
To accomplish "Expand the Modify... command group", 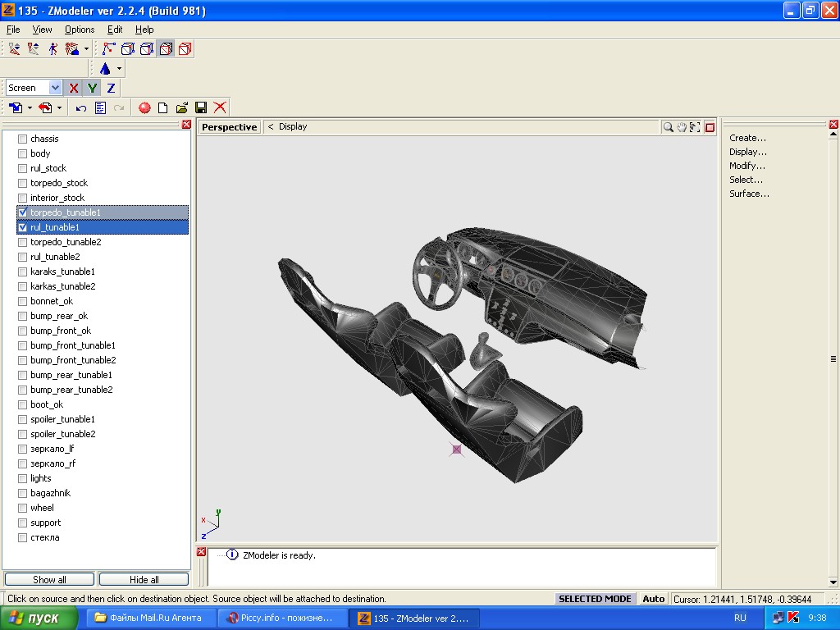I will 746,166.
